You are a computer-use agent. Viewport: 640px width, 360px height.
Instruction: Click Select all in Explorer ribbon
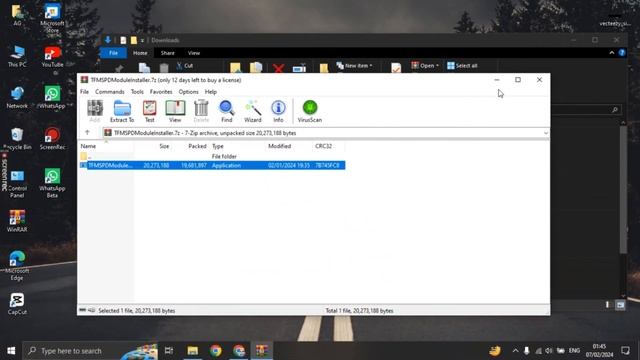[x=462, y=65]
